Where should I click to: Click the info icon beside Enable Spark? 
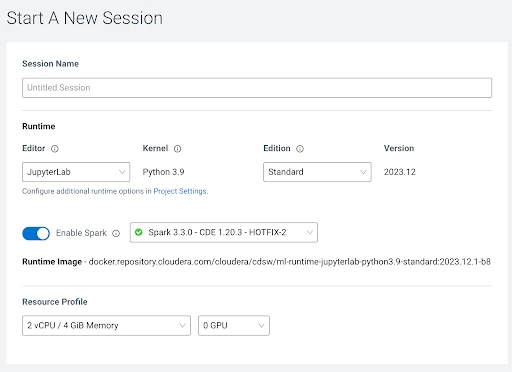116,233
